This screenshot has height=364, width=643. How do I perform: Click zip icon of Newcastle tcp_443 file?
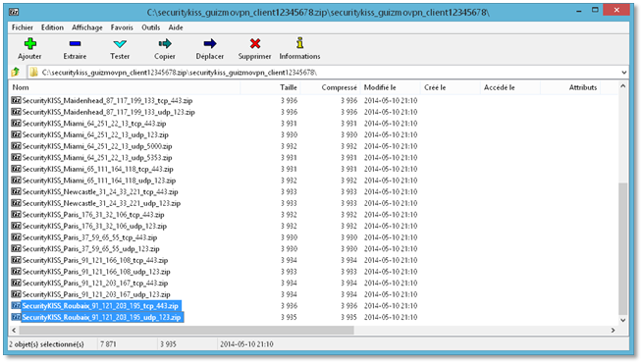tap(16, 191)
